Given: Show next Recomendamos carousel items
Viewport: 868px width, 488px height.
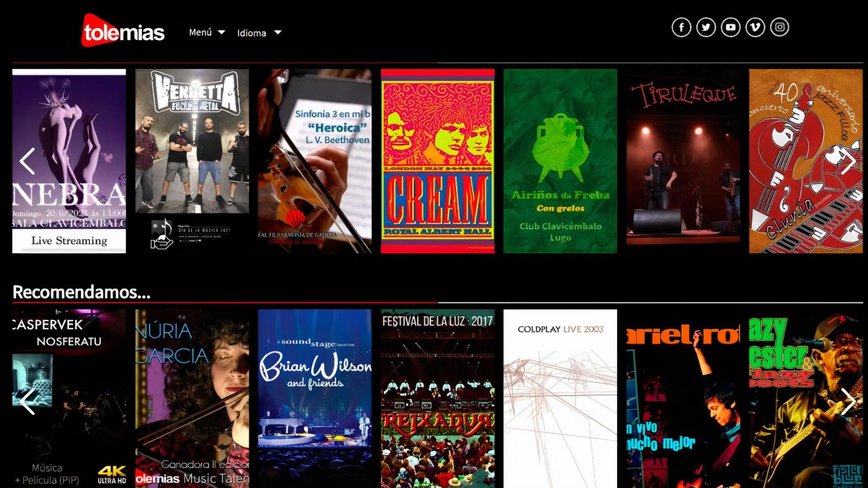Looking at the screenshot, I should click(848, 402).
